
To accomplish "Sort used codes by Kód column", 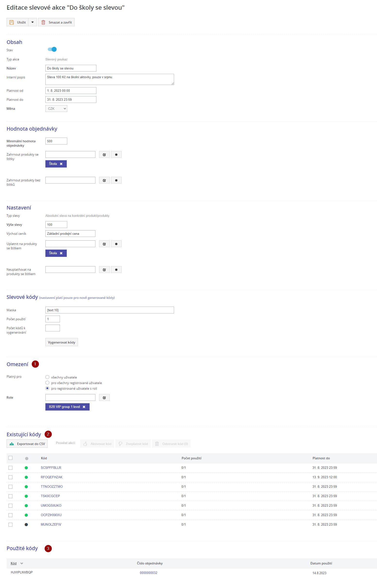I will 14,563.
